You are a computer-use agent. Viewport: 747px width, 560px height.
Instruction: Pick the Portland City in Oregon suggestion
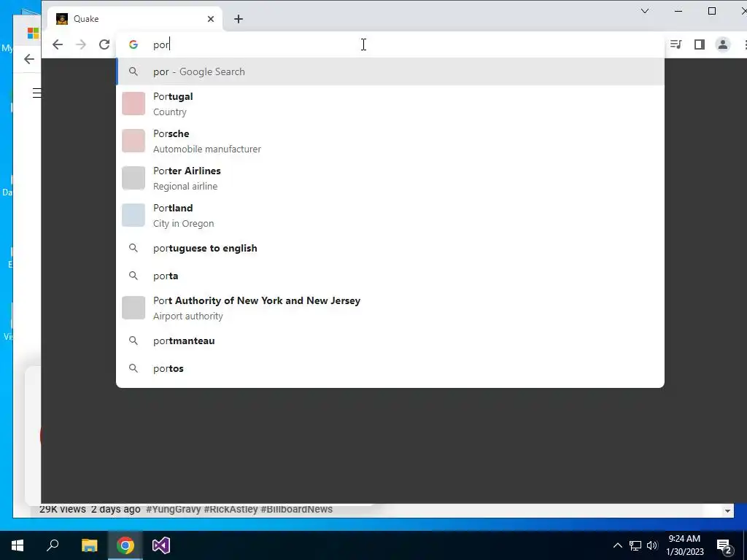[x=390, y=215]
